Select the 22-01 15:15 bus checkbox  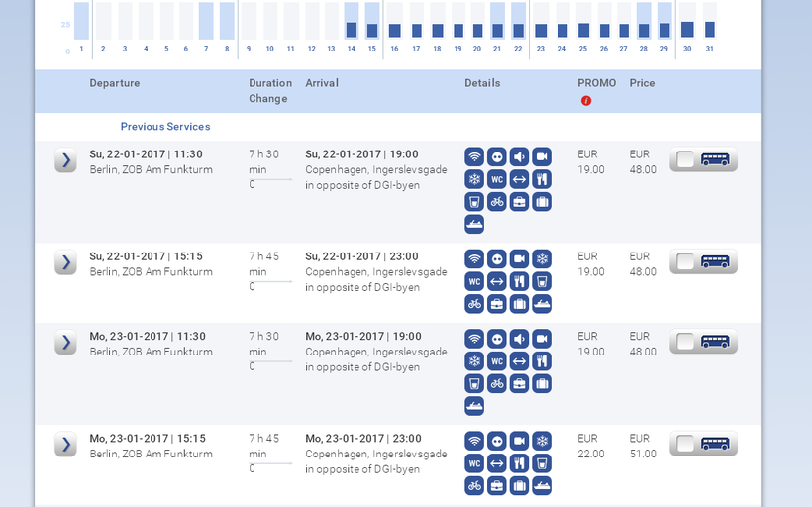coord(683,262)
